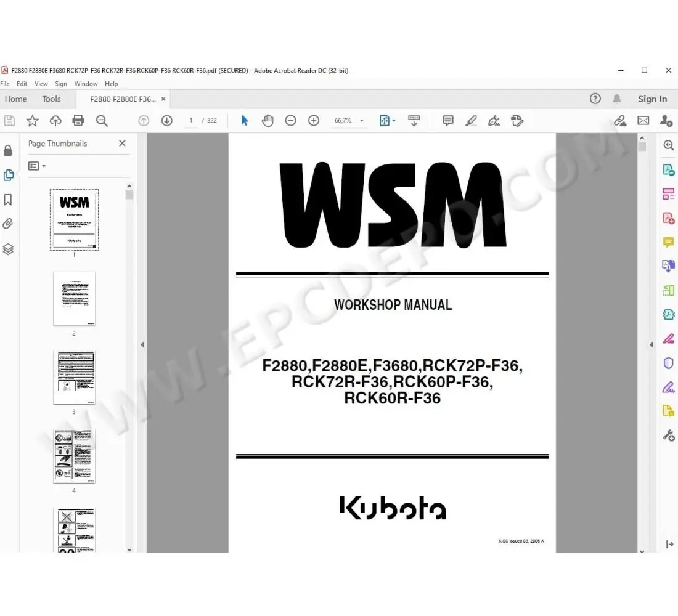Click the 66,7% zoom value field
The height and width of the screenshot is (616, 678).
click(x=343, y=121)
